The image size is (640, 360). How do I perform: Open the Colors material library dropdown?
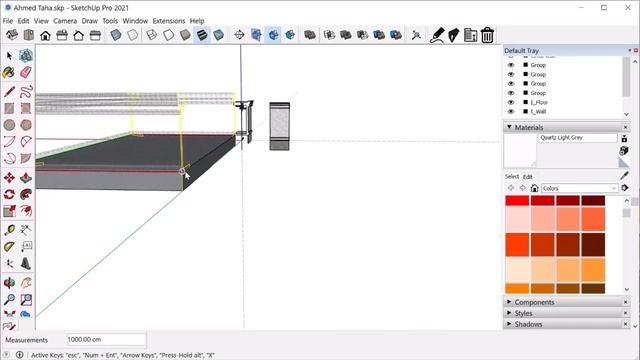pyautogui.click(x=579, y=188)
